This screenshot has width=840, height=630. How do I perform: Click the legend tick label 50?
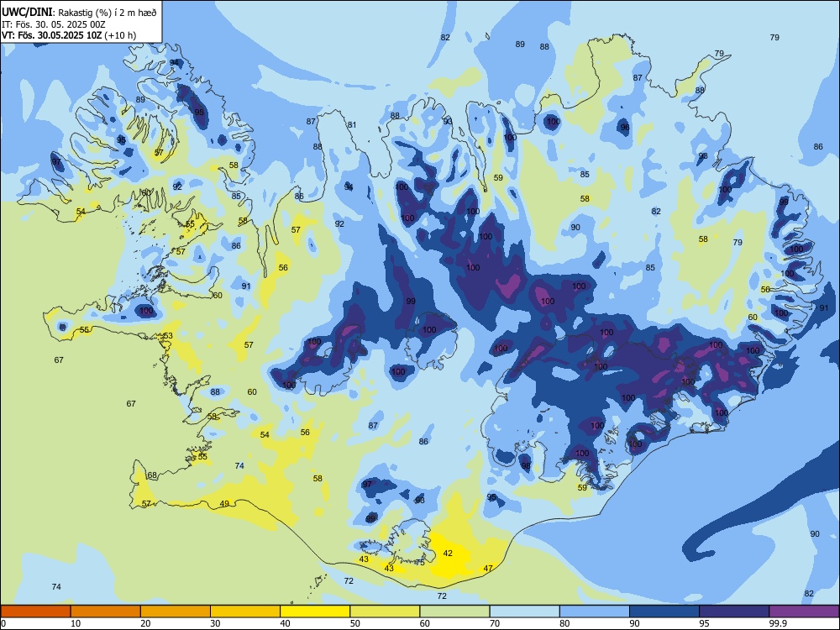pos(354,623)
